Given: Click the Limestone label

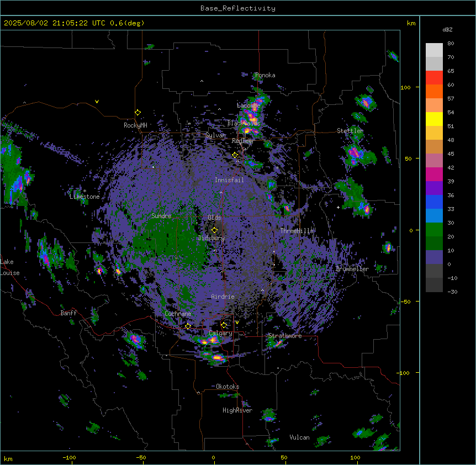Looking at the screenshot, I should 84,197.
